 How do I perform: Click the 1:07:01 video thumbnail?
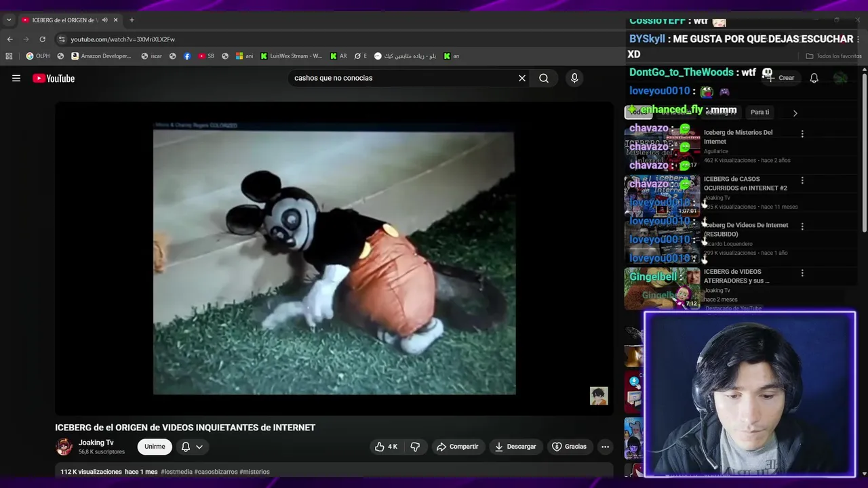pyautogui.click(x=662, y=195)
